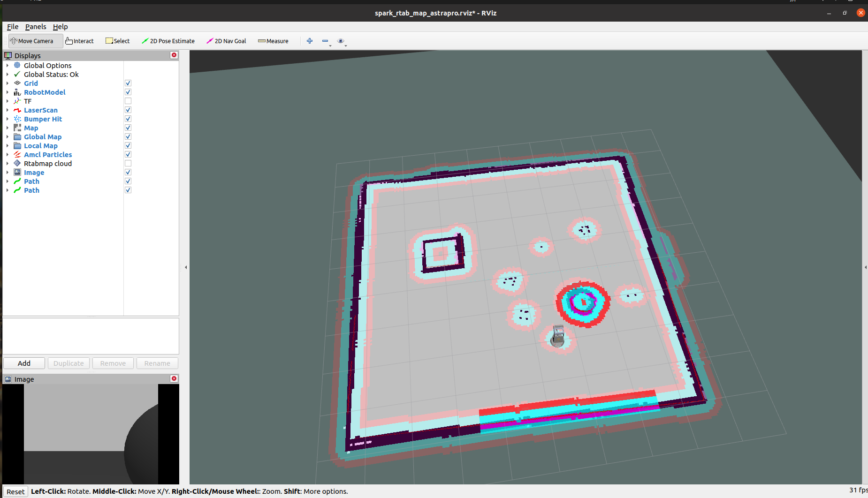Enable the Rtabmap cloud display
The image size is (868, 498).
coord(128,163)
